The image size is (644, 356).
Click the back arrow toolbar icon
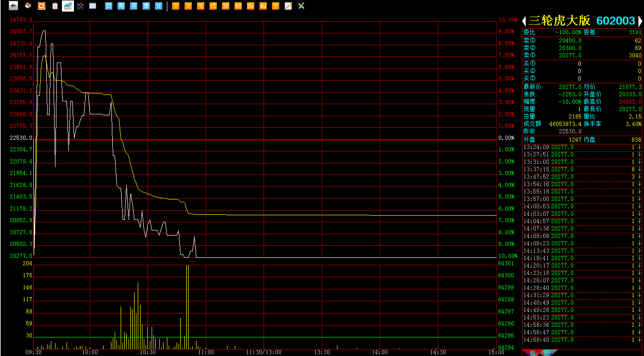(13, 6)
